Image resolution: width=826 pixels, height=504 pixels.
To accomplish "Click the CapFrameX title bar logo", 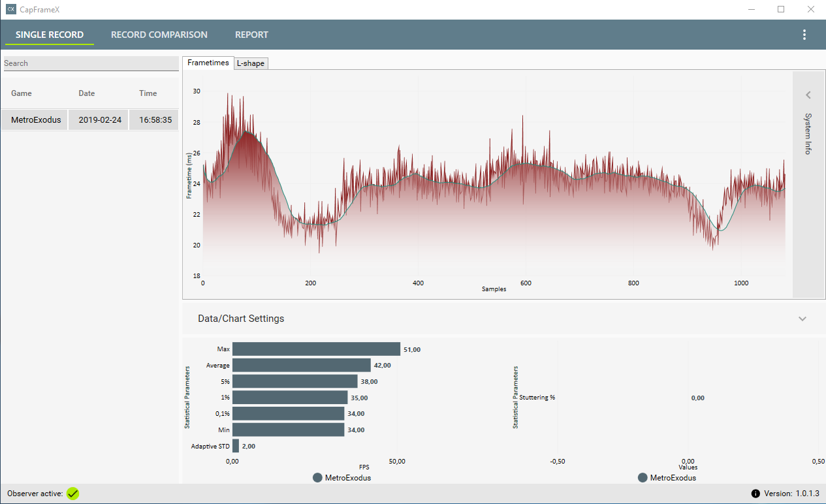I will [x=10, y=10].
